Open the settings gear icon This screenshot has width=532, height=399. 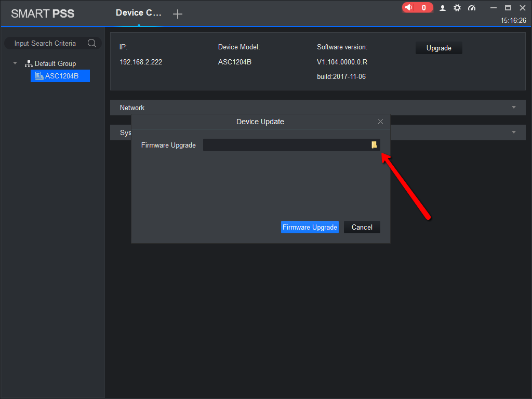click(457, 8)
